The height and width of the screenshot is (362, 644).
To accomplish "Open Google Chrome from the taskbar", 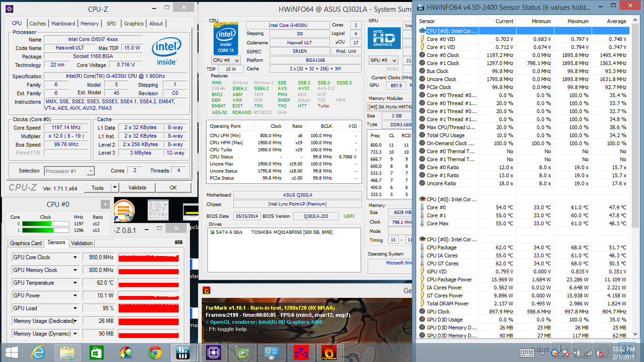I will 154,352.
